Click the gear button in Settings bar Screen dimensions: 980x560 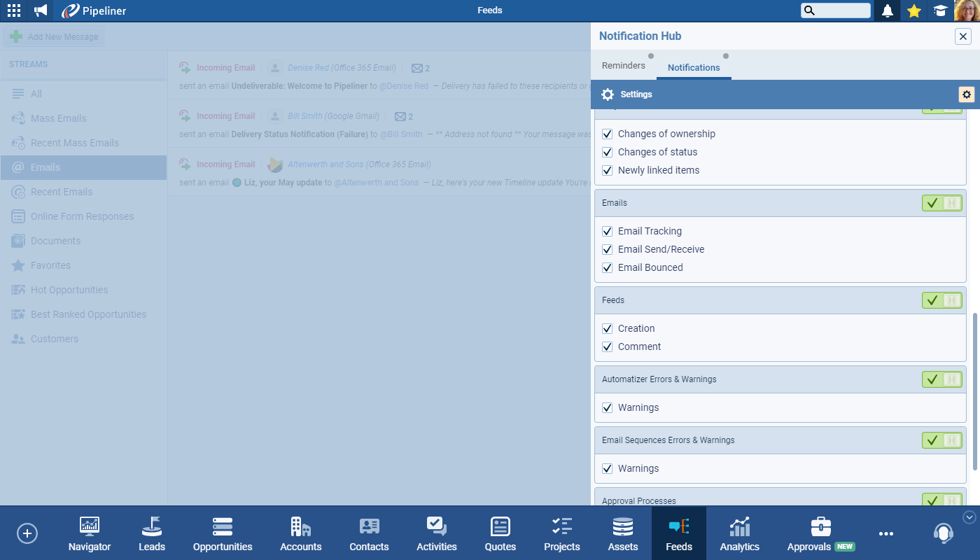966,94
